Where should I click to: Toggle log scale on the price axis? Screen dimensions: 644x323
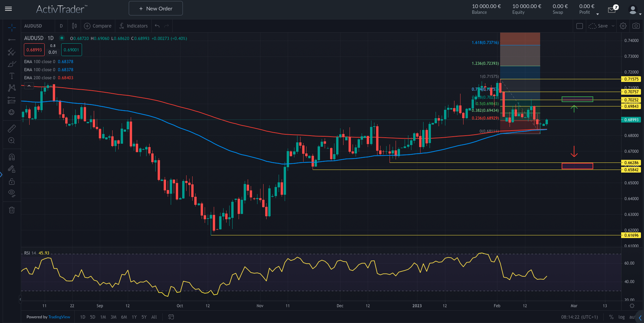pyautogui.click(x=621, y=317)
